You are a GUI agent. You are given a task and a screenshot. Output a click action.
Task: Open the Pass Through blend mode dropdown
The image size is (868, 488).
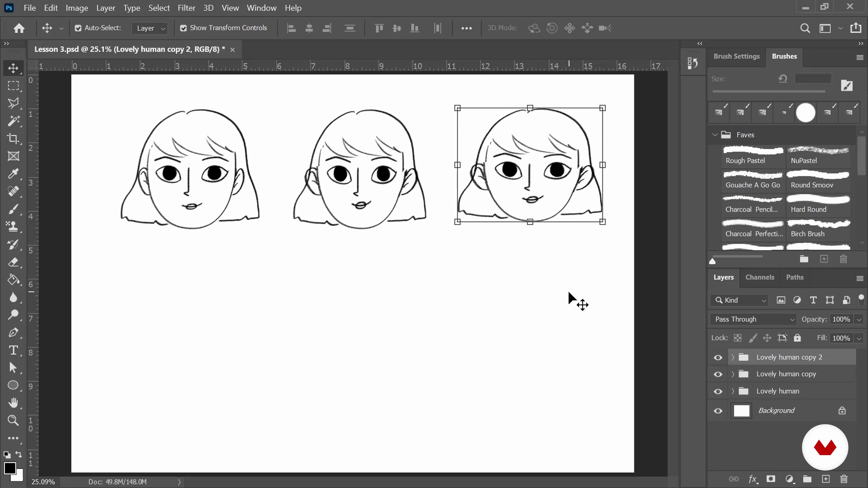tap(753, 319)
